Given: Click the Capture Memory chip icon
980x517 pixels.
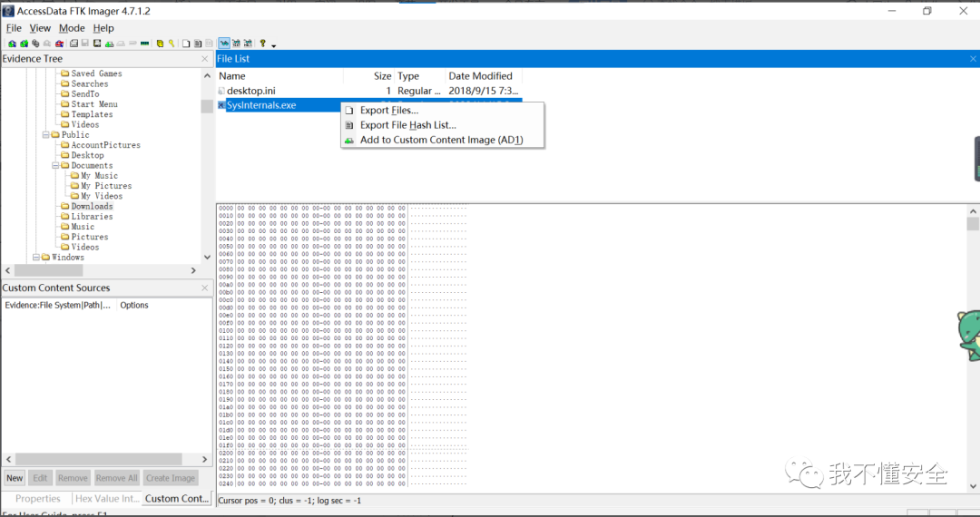Looking at the screenshot, I should coord(144,44).
